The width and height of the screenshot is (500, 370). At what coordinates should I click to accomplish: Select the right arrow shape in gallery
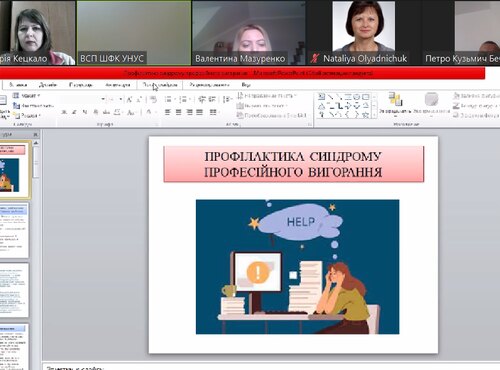(x=348, y=106)
